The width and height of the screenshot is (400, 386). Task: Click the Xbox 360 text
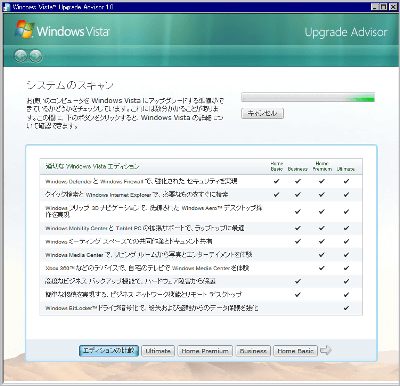[x=60, y=268]
